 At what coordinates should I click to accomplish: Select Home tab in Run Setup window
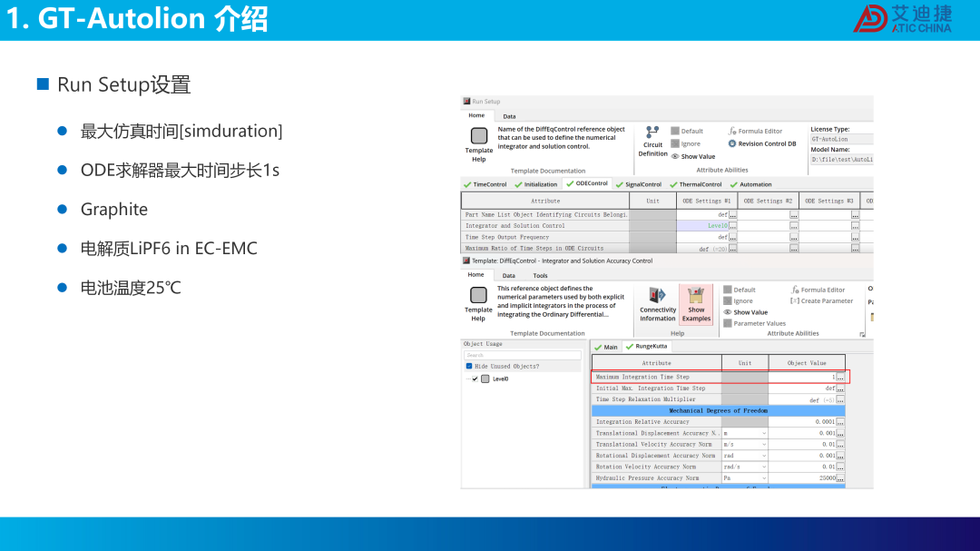tap(477, 115)
